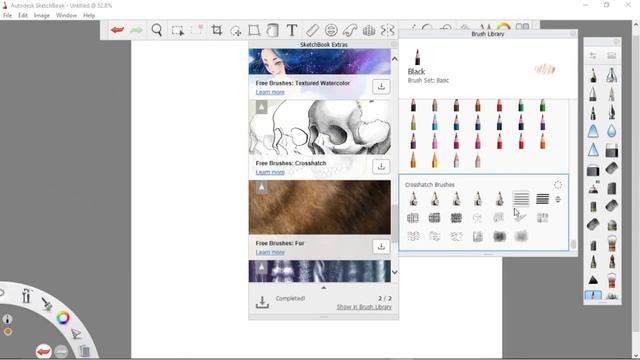
Task: Select the yellow colored pencil
Action: tap(434, 160)
